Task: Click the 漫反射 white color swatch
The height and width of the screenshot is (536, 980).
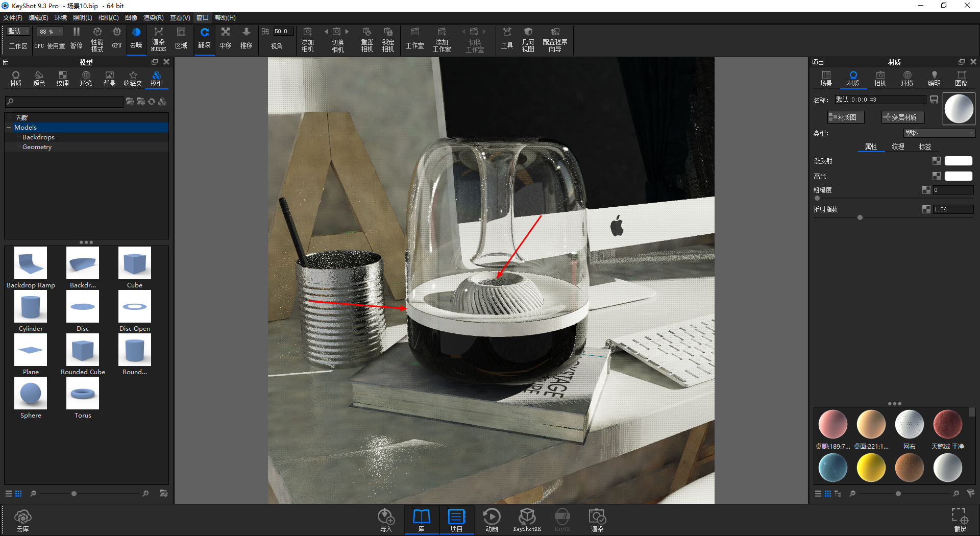Action: (958, 161)
